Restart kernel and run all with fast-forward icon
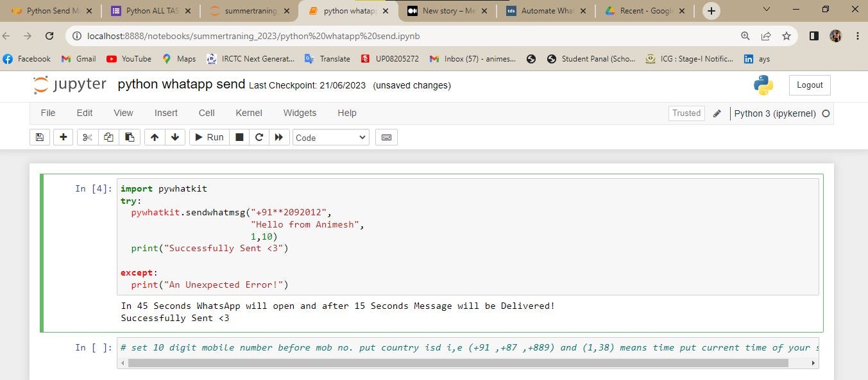868x380 pixels. (279, 136)
